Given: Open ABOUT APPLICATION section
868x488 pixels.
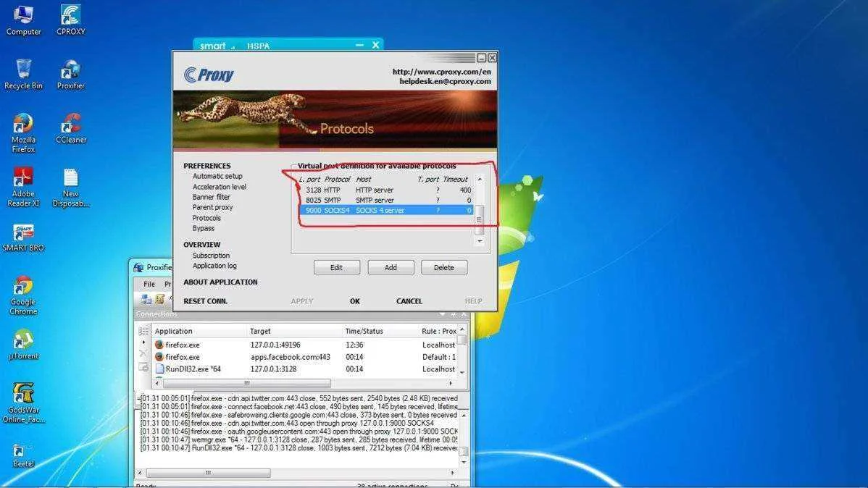Looking at the screenshot, I should pyautogui.click(x=220, y=282).
